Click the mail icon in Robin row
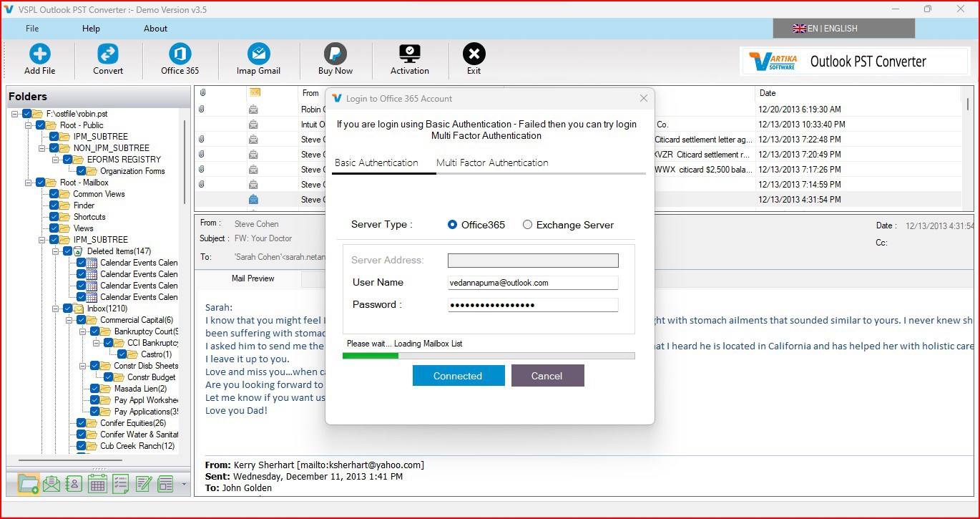 coord(253,110)
